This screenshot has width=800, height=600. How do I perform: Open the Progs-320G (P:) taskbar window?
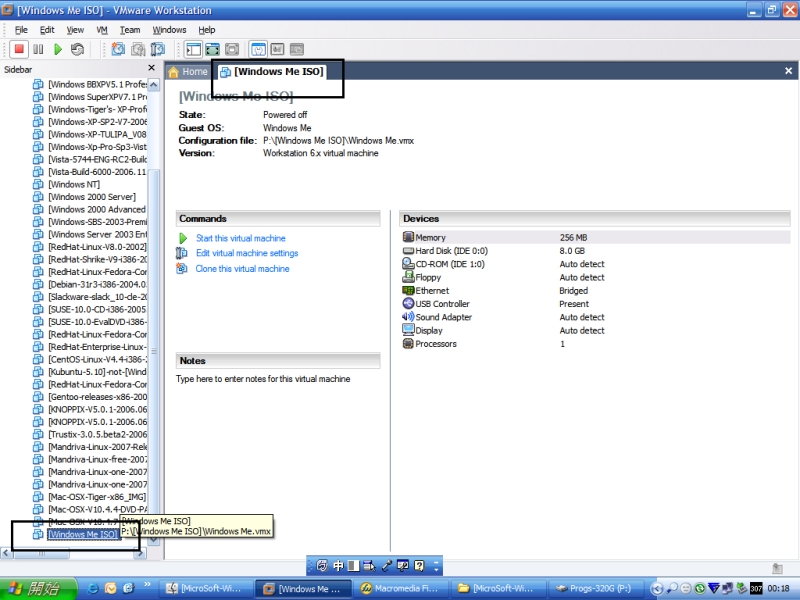click(595, 588)
